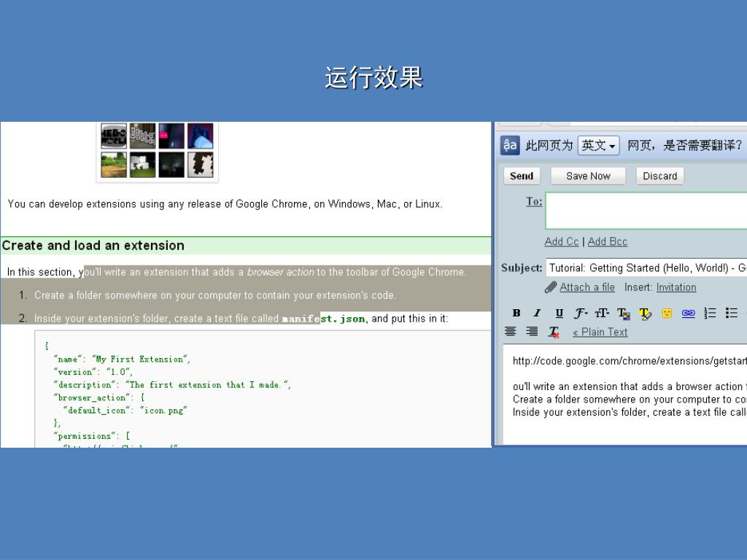Click the 'Create and load an extension' heading

click(x=93, y=246)
